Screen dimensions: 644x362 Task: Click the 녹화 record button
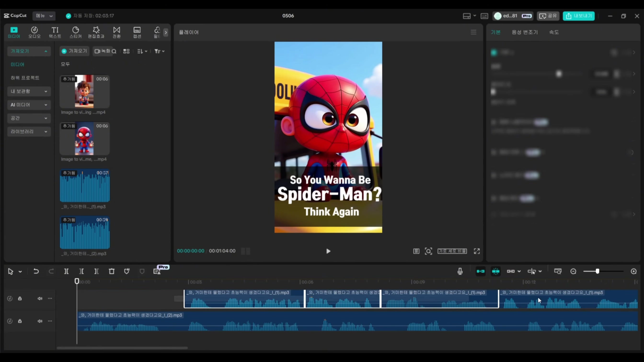(x=102, y=51)
